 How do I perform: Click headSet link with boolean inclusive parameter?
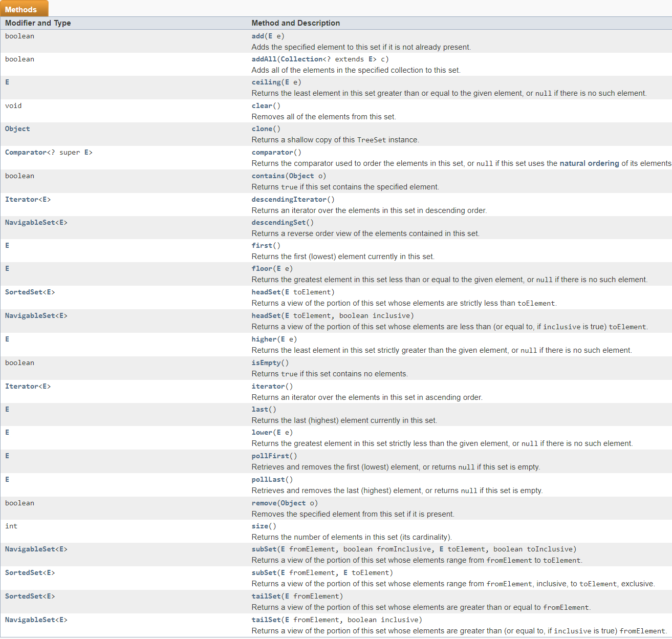pos(266,315)
